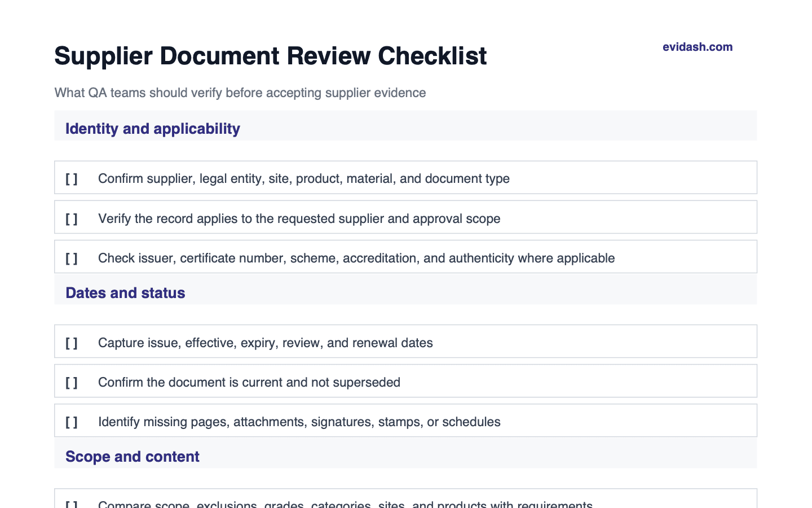Image resolution: width=812 pixels, height=508 pixels.
Task: Mark the Check issuer, certificate number checkbox
Action: [72, 258]
